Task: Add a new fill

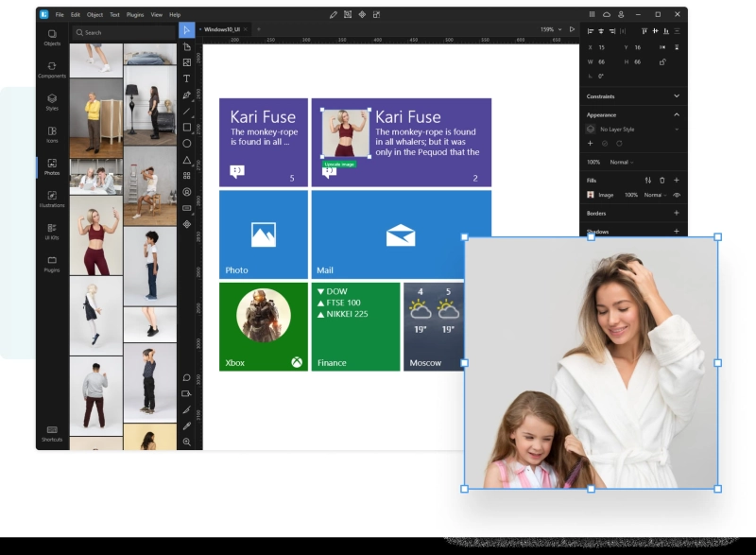Action: (677, 181)
